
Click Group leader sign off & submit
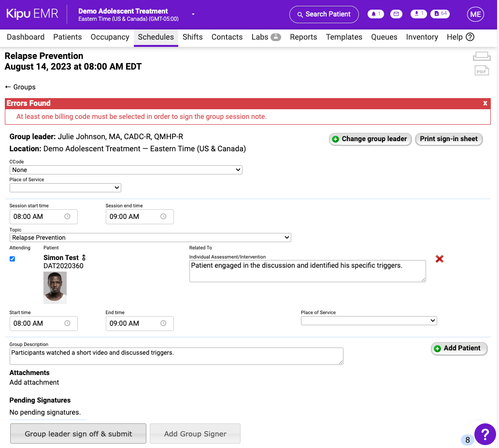pyautogui.click(x=78, y=434)
